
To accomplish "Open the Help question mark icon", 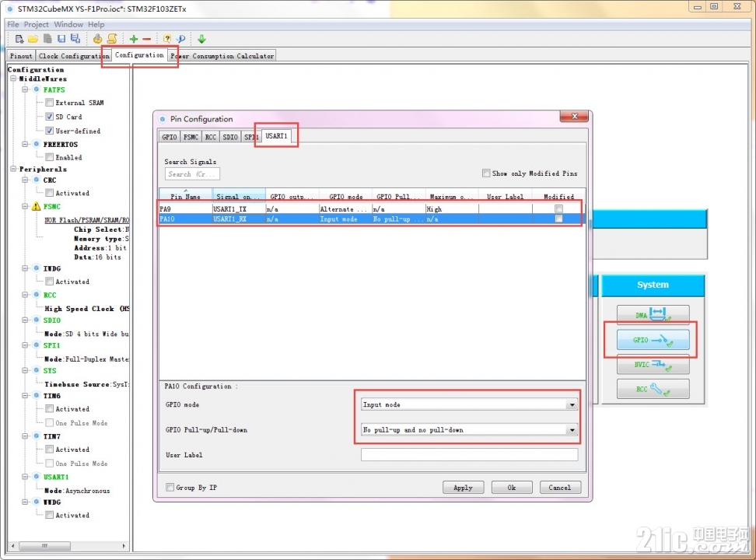I will [166, 39].
